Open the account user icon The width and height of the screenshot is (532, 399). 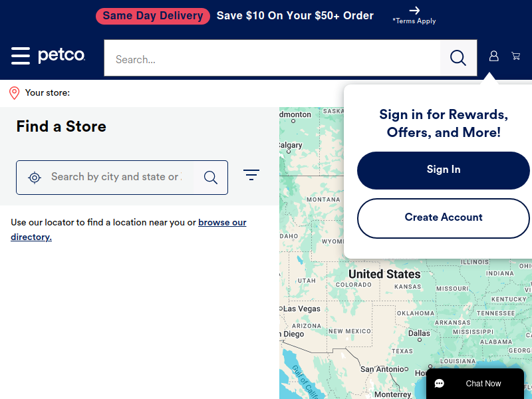[x=493, y=57]
